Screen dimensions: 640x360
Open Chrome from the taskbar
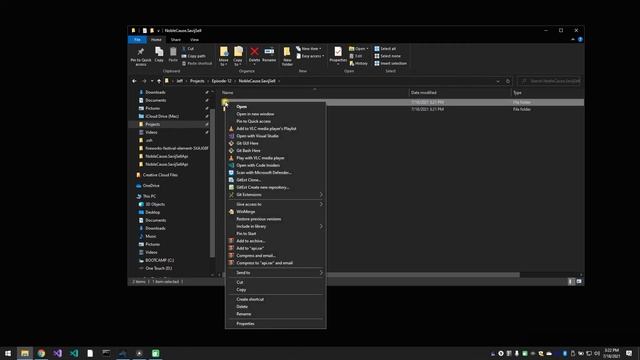(x=41, y=353)
